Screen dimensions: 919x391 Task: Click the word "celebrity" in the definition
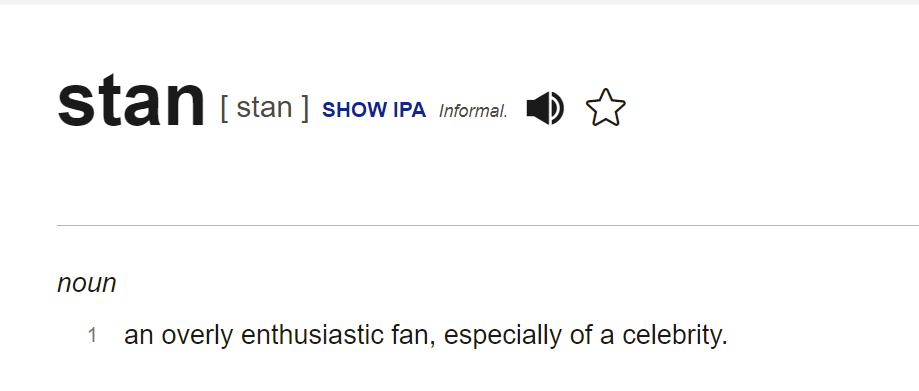pos(675,335)
